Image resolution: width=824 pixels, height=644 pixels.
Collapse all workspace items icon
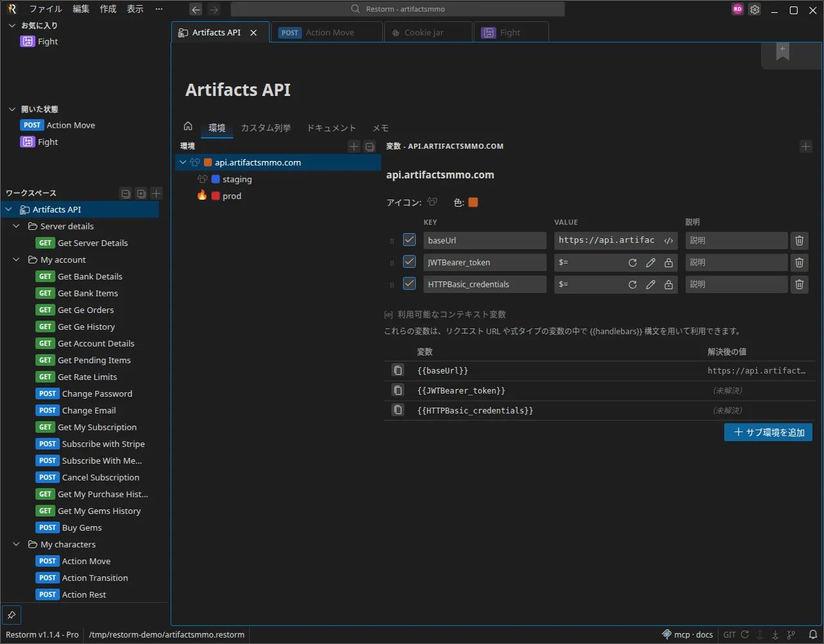tap(126, 193)
